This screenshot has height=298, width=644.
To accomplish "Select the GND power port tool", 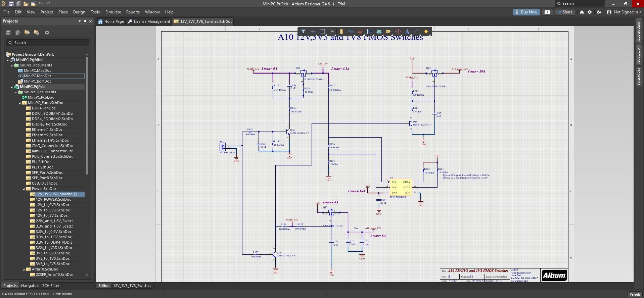I will coord(360,32).
